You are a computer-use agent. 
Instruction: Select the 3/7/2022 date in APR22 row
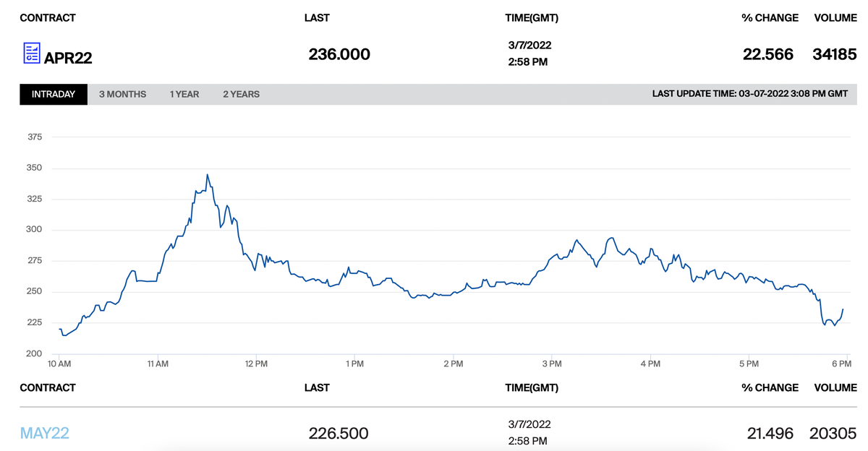click(529, 45)
